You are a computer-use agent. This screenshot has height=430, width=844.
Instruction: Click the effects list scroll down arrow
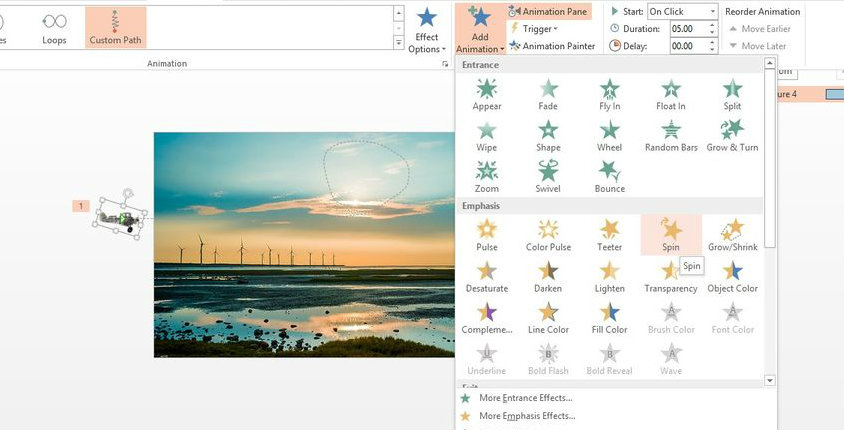pyautogui.click(x=770, y=380)
